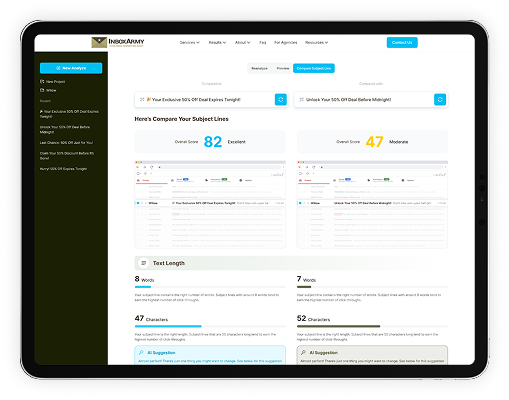Click the '52 Characters' label

313,318
